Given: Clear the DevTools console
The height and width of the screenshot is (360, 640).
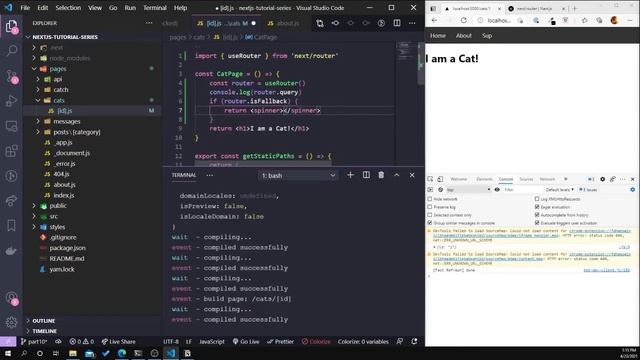Looking at the screenshot, I should 440,190.
